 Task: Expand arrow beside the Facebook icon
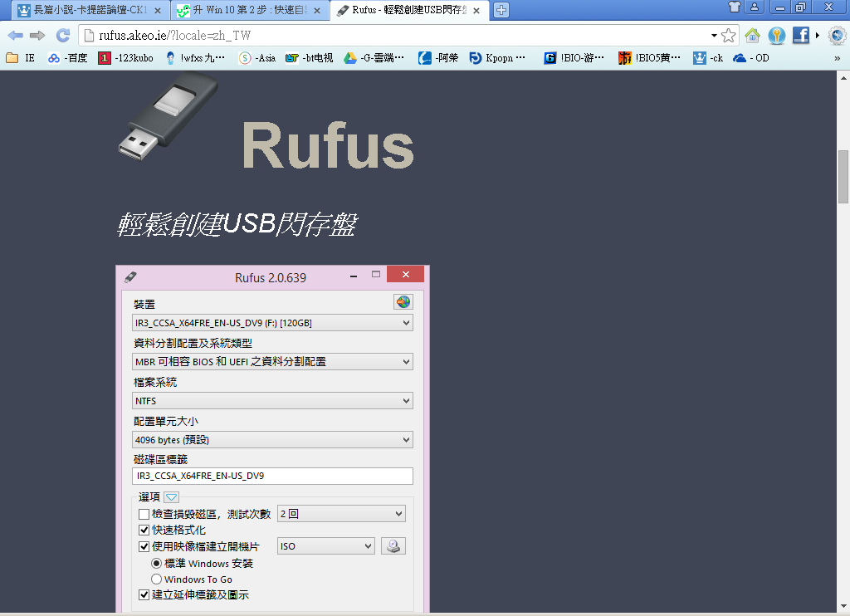(818, 36)
